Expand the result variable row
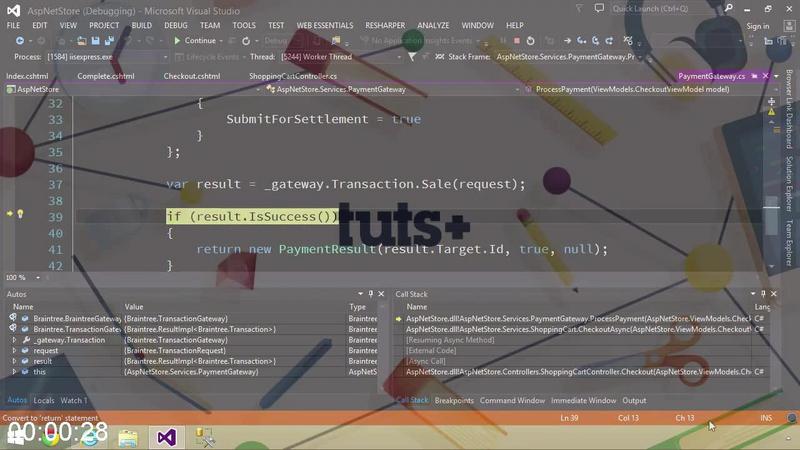The image size is (800, 450). [14, 361]
